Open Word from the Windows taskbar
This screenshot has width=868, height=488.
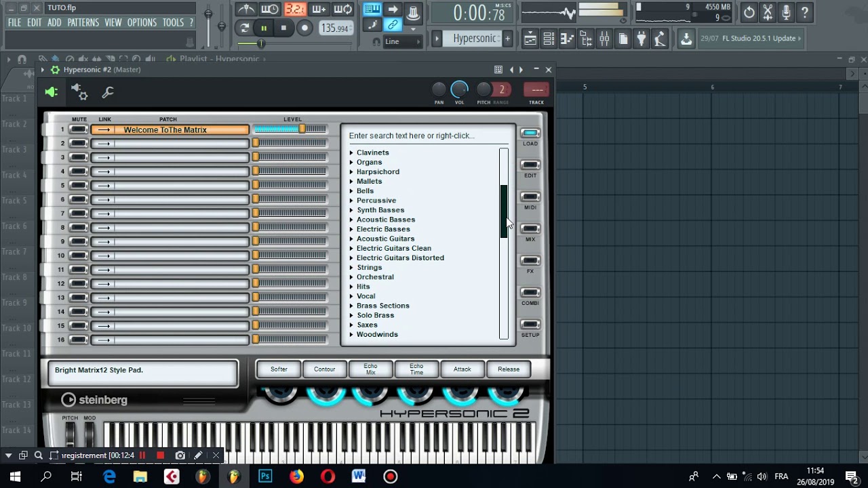pyautogui.click(x=359, y=476)
